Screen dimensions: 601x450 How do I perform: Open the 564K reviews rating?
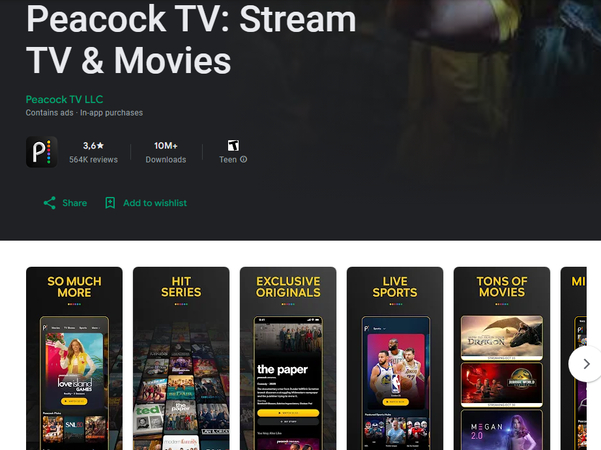coord(93,159)
